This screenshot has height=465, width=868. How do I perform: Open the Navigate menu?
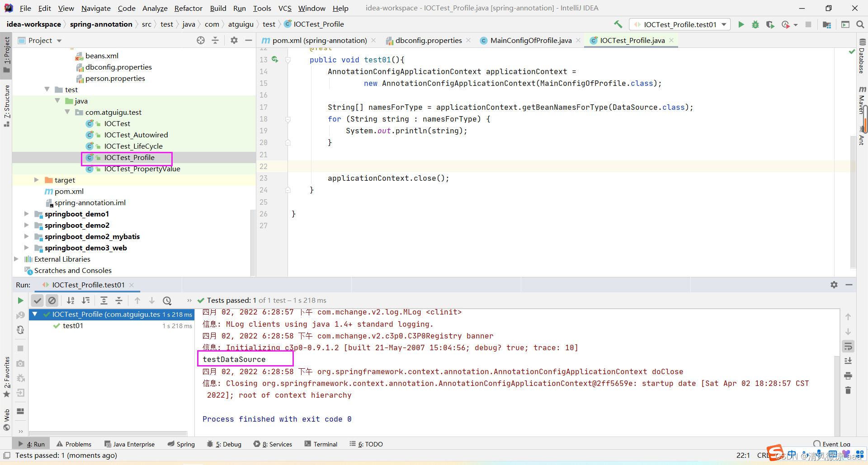coord(96,8)
